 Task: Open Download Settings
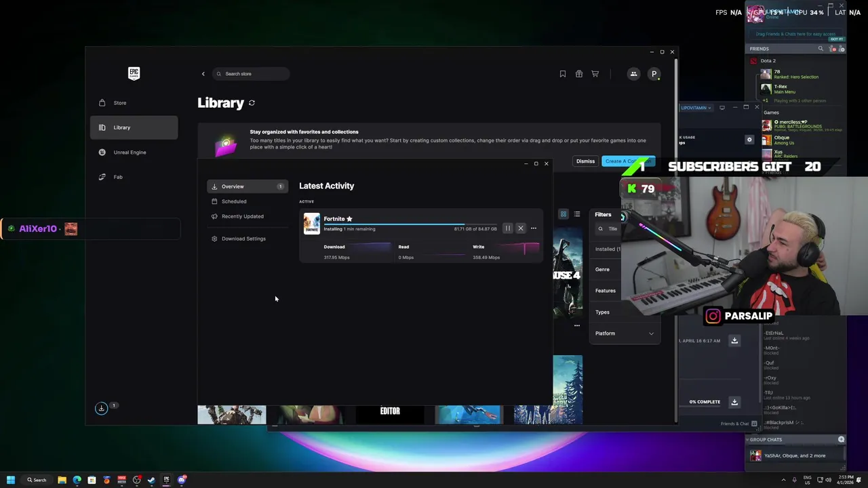248,239
